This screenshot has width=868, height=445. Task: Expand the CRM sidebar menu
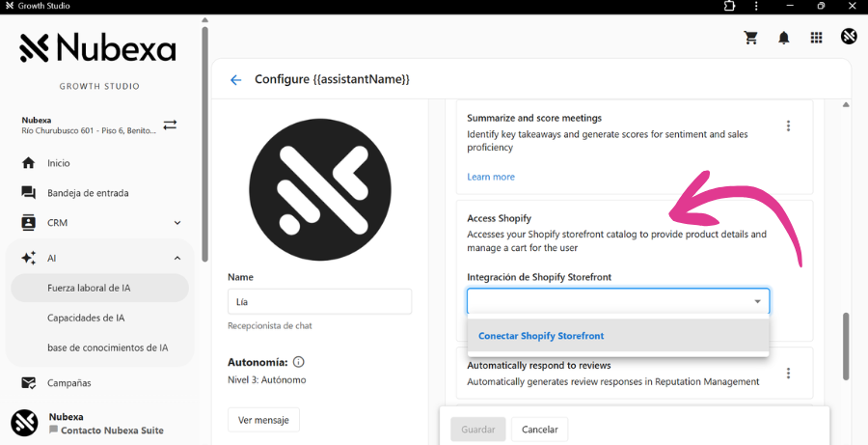point(177,223)
